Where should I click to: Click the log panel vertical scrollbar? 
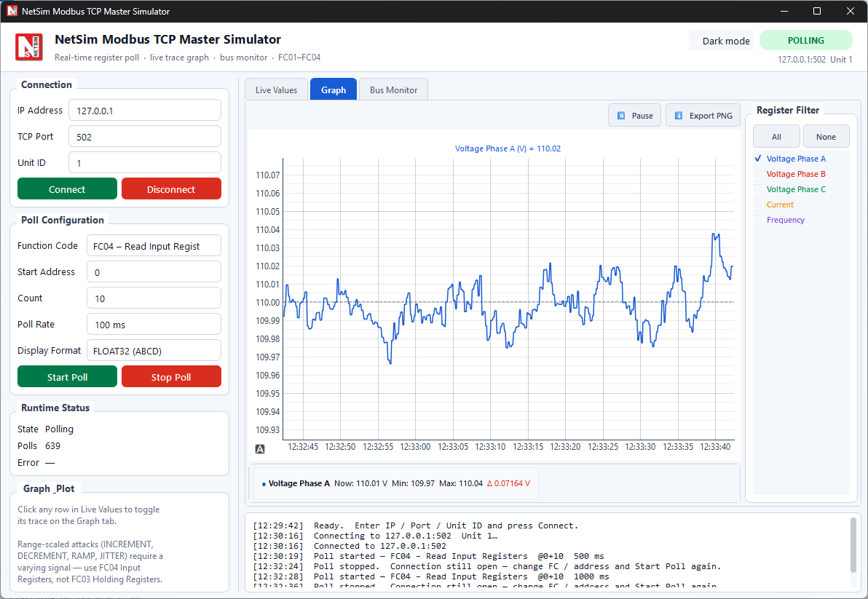tap(853, 545)
